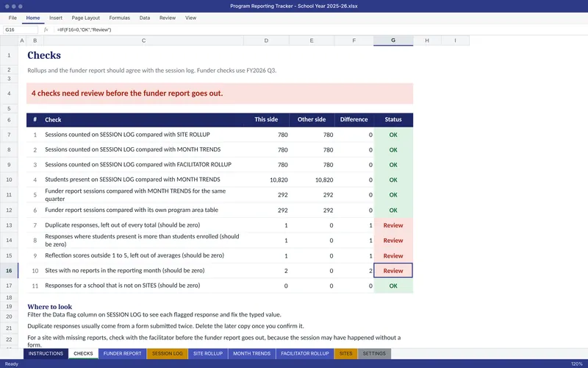The width and height of the screenshot is (588, 368).
Task: Select column I header
Action: 455,40
